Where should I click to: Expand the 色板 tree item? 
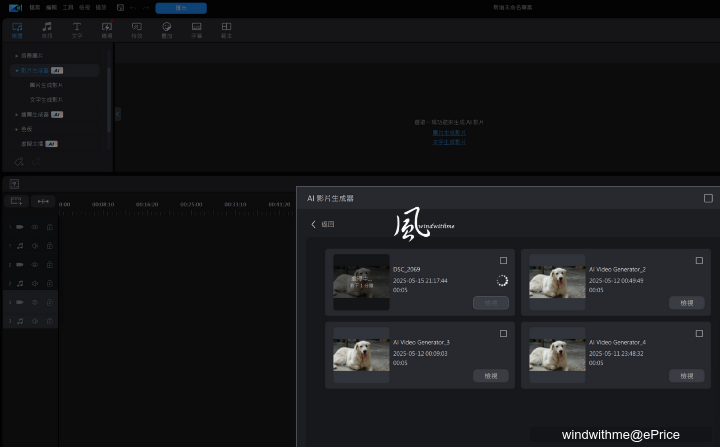[15, 129]
